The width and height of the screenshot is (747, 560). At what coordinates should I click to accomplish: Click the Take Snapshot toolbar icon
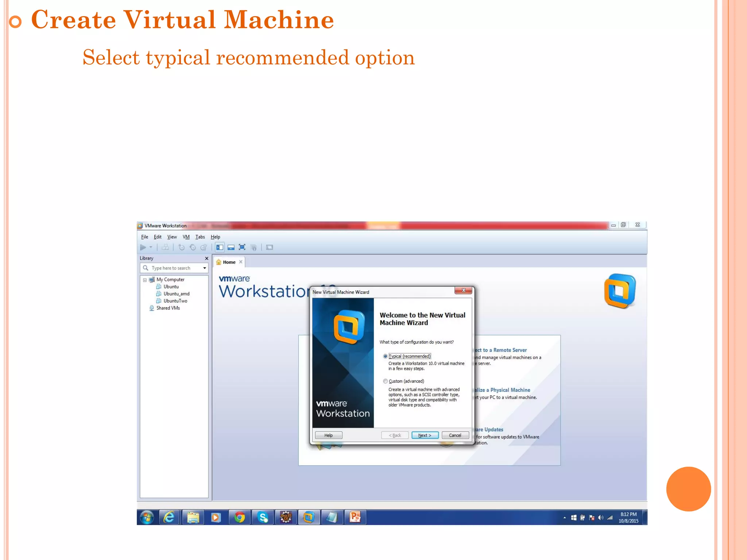pyautogui.click(x=181, y=248)
